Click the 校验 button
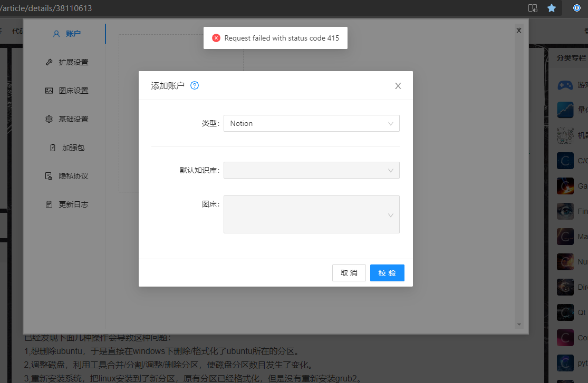 [x=387, y=272]
